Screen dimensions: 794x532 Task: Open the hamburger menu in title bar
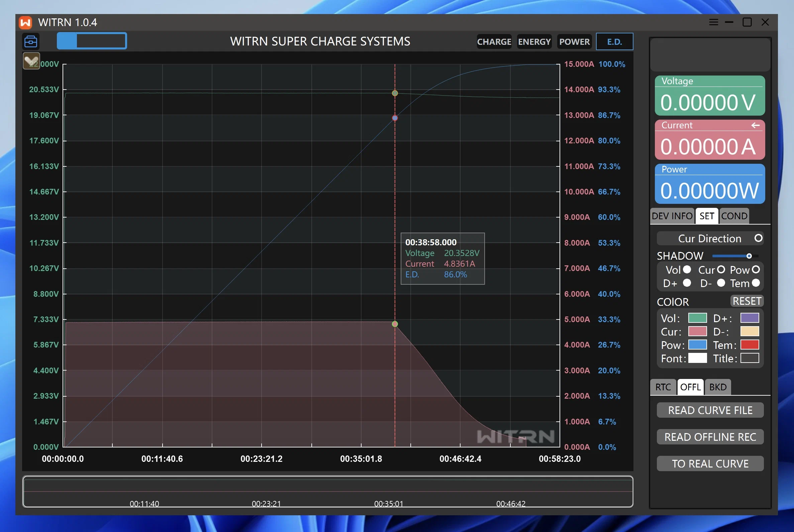[713, 22]
